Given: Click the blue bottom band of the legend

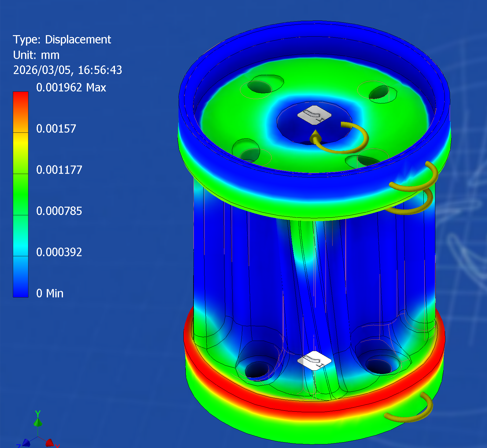Looking at the screenshot, I should 20,277.
